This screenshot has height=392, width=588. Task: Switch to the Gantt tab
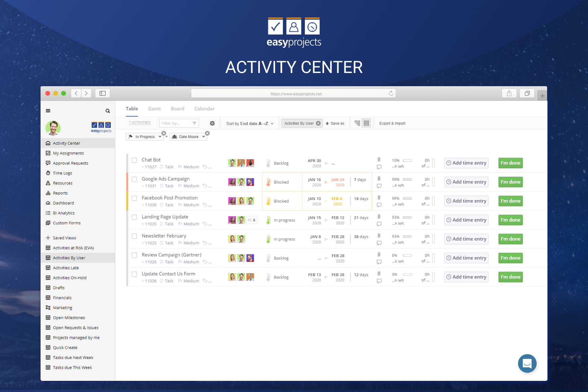pos(154,108)
